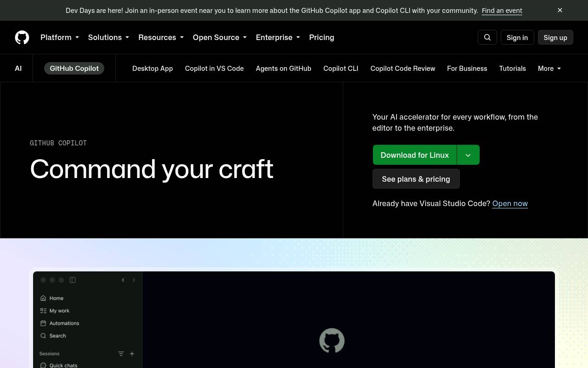Expand the More menu in Copilot subnav
The height and width of the screenshot is (368, 588).
click(x=549, y=68)
